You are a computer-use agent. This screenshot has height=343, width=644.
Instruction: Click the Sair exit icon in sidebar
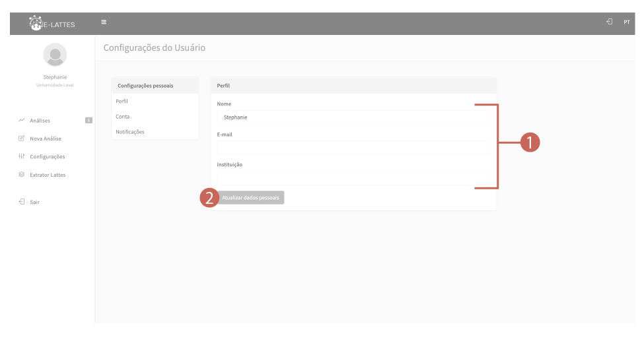pyautogui.click(x=22, y=202)
